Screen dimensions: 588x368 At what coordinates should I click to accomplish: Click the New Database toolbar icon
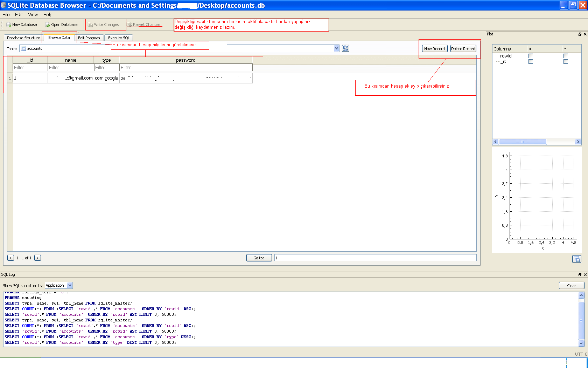(x=9, y=25)
